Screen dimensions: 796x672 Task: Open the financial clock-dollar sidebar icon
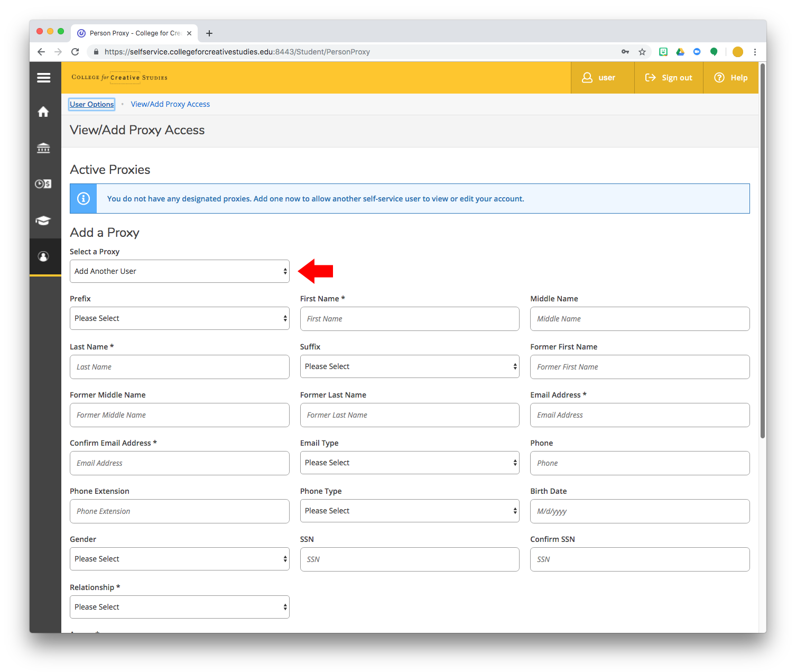(x=43, y=183)
